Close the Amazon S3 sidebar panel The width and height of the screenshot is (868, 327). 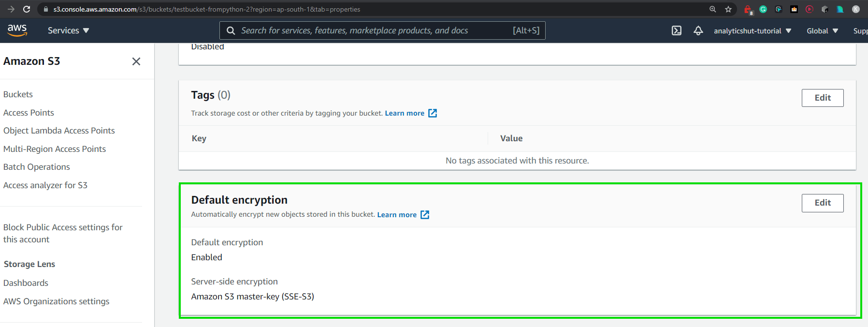point(136,61)
